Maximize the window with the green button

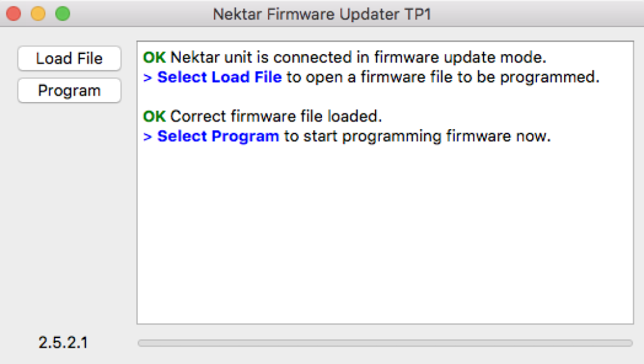click(62, 13)
